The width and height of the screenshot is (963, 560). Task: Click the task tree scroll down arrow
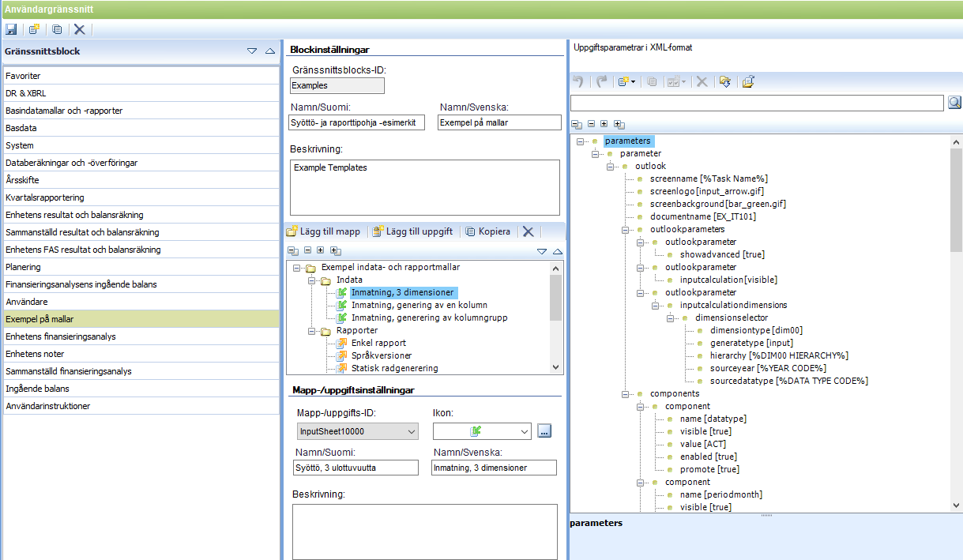(x=556, y=367)
